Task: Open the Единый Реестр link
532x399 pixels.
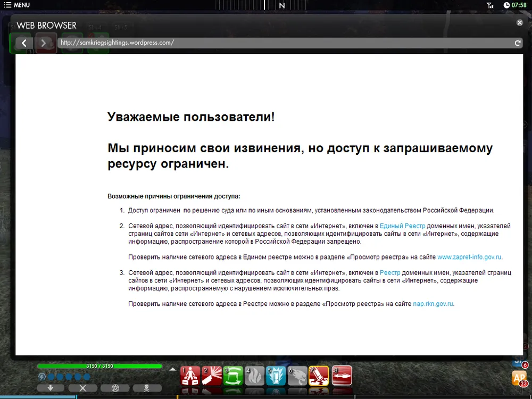Action: (402, 226)
